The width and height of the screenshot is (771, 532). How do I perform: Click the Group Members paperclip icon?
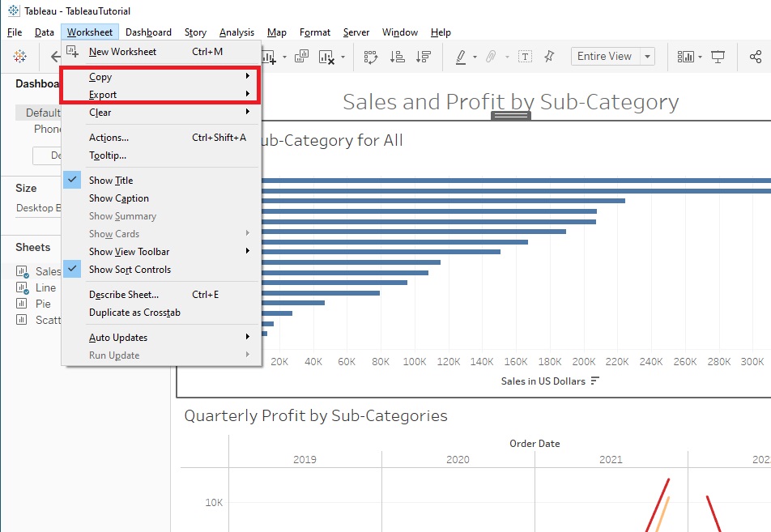click(491, 57)
